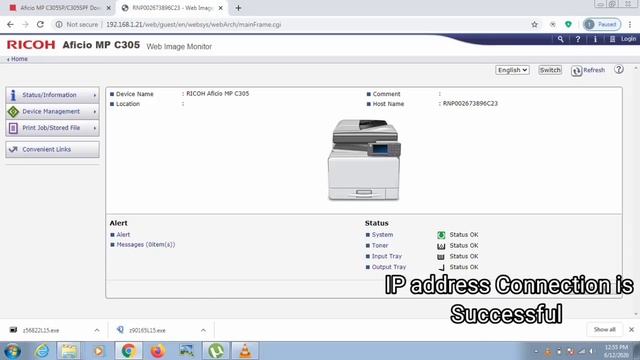The image size is (640, 360).
Task: Click the address bar URL 192.168.1.21
Action: click(x=193, y=24)
